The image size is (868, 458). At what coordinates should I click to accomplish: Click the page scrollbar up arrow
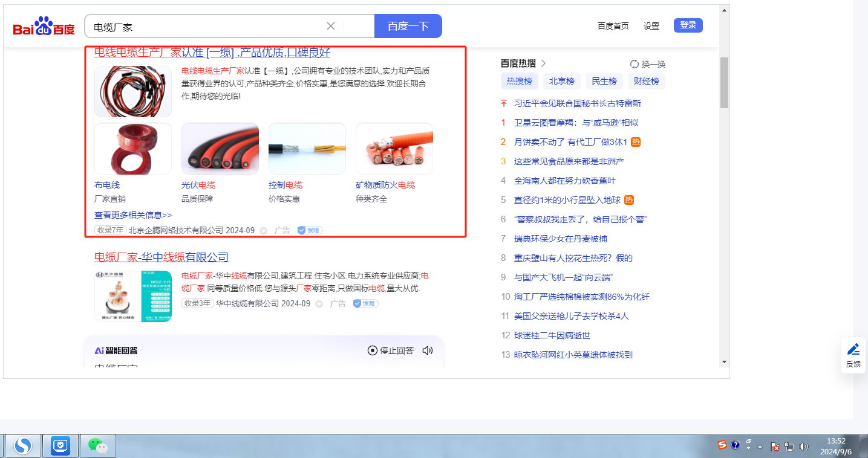[x=724, y=10]
